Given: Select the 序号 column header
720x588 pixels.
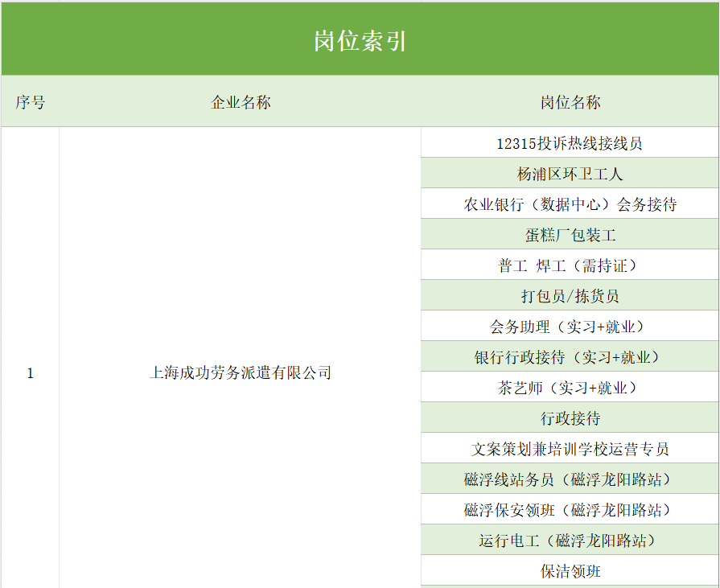Looking at the screenshot, I should 30,102.
